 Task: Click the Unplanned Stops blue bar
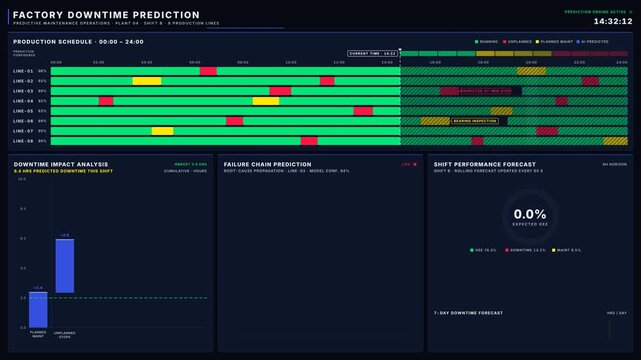pyautogui.click(x=65, y=266)
